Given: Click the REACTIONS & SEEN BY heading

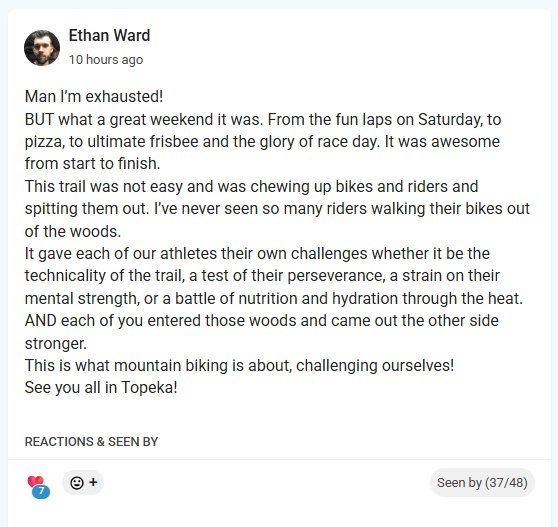Looking at the screenshot, I should pos(91,442).
